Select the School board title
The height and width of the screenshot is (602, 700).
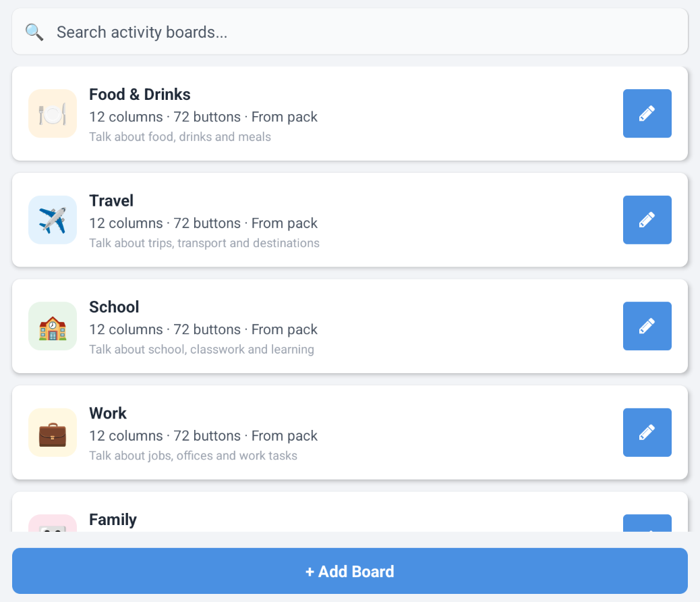(114, 307)
